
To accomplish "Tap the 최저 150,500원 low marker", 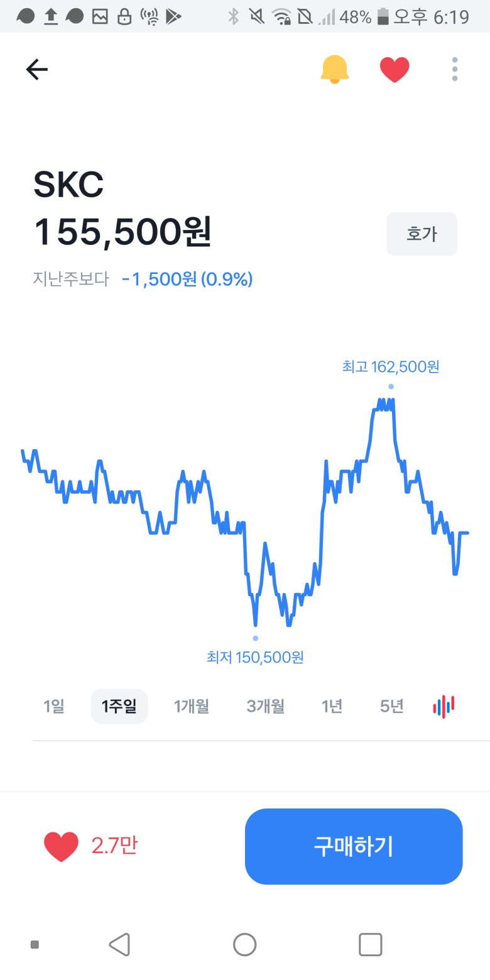I will (255, 657).
